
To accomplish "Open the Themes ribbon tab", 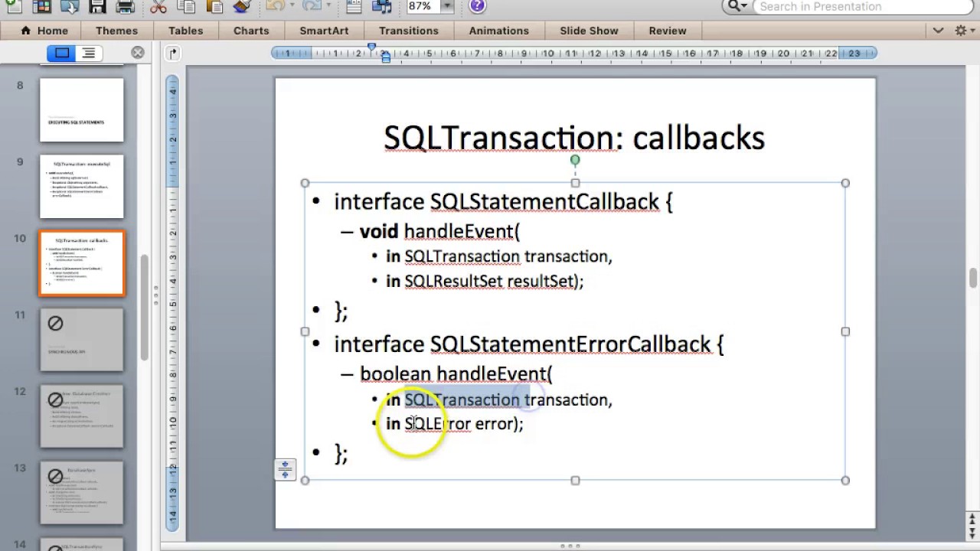I will pyautogui.click(x=116, y=31).
